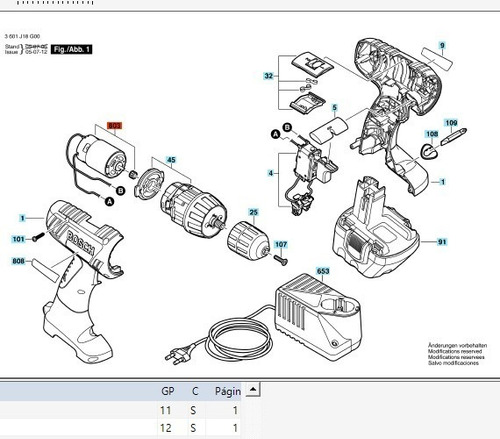Click part label 91 beside the battery pack
Viewport: 500px width, 439px height.
442,241
